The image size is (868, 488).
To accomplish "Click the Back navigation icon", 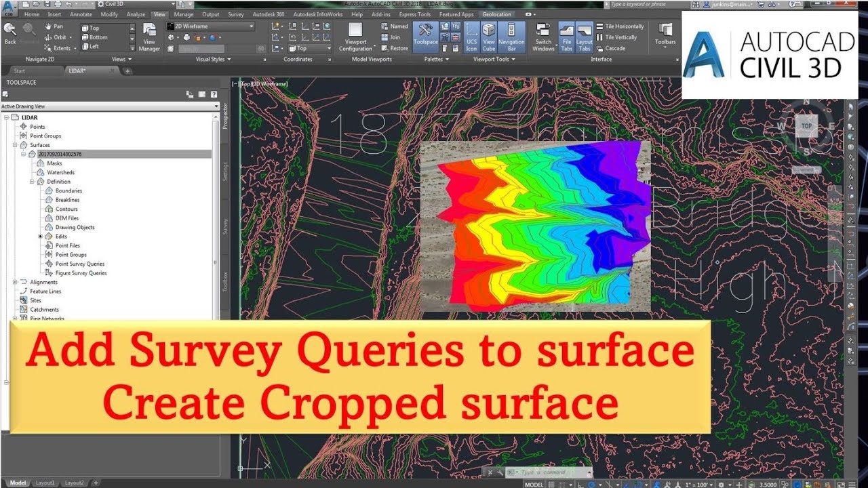I will click(x=10, y=33).
